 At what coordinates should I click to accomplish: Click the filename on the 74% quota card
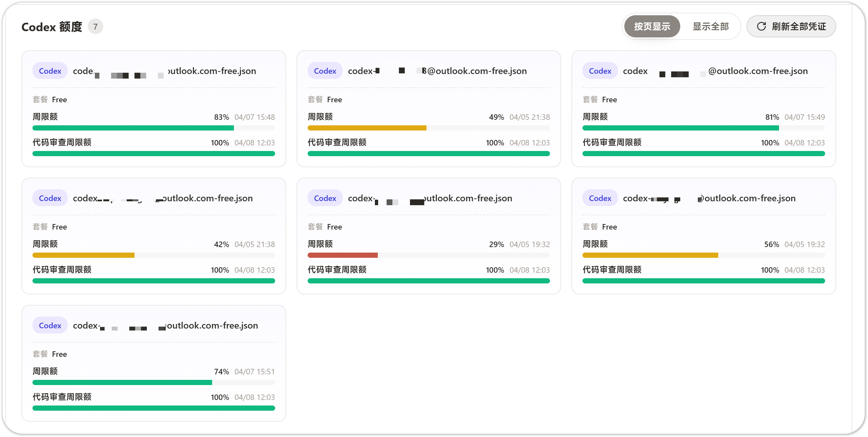pyautogui.click(x=165, y=325)
